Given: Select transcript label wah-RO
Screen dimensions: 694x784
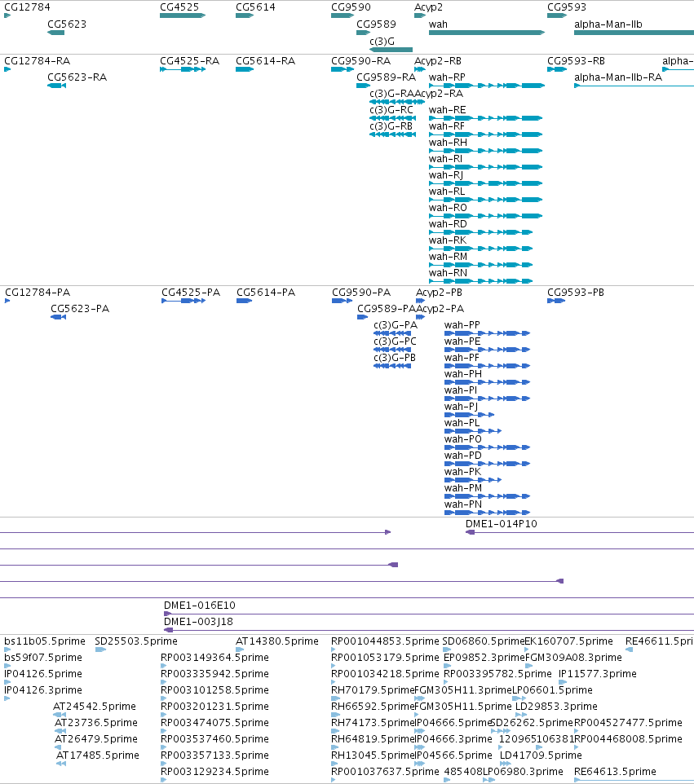Looking at the screenshot, I should point(448,208).
